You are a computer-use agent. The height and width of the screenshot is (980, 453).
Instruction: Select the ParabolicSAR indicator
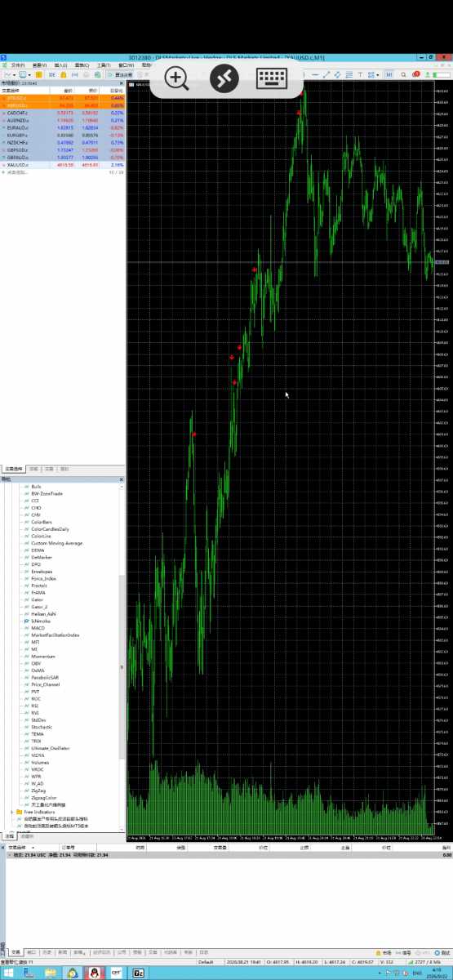click(x=45, y=677)
